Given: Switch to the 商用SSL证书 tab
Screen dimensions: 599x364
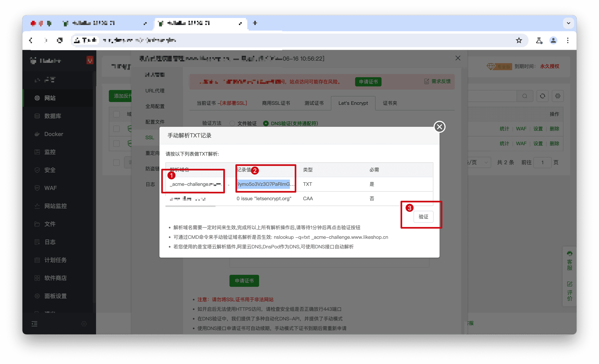Looking at the screenshot, I should click(x=276, y=103).
